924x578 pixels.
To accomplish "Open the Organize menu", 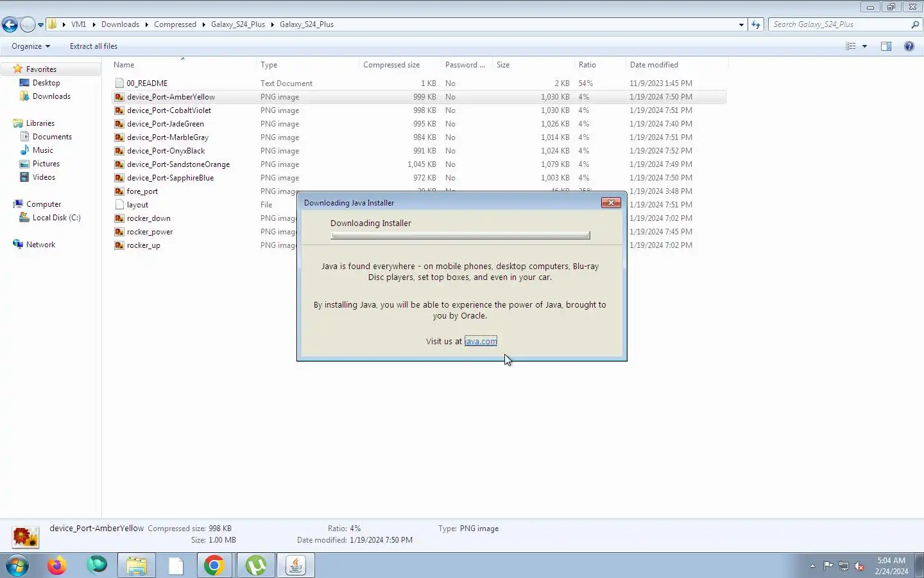I will coord(30,46).
